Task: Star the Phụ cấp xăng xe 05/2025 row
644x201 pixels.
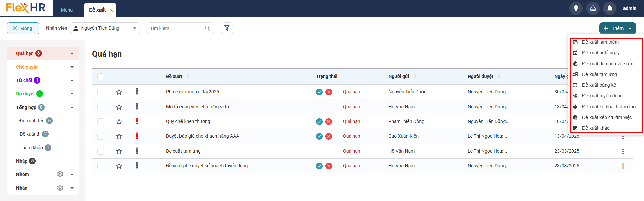Action: tap(119, 92)
